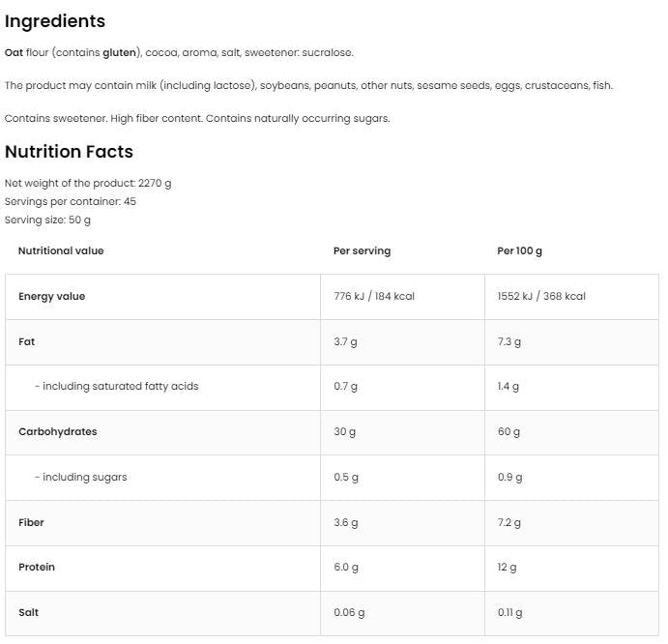Click the Ingredients heading

[55, 21]
